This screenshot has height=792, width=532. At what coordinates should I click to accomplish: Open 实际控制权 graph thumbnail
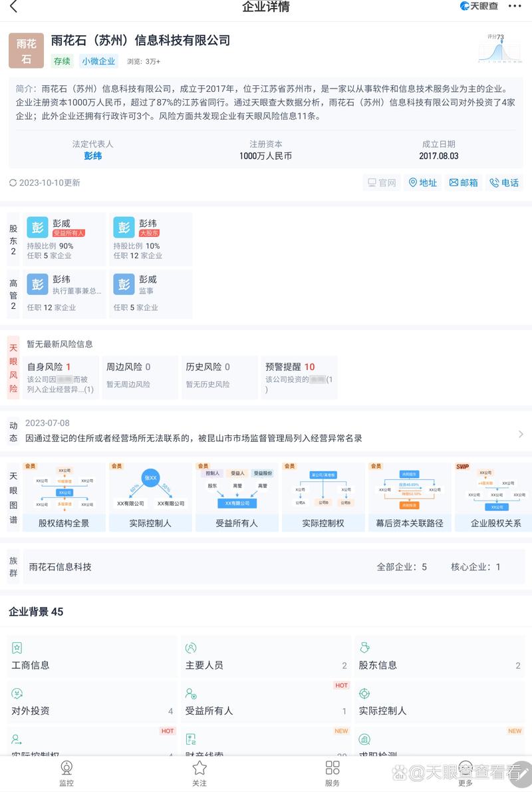tap(323, 497)
